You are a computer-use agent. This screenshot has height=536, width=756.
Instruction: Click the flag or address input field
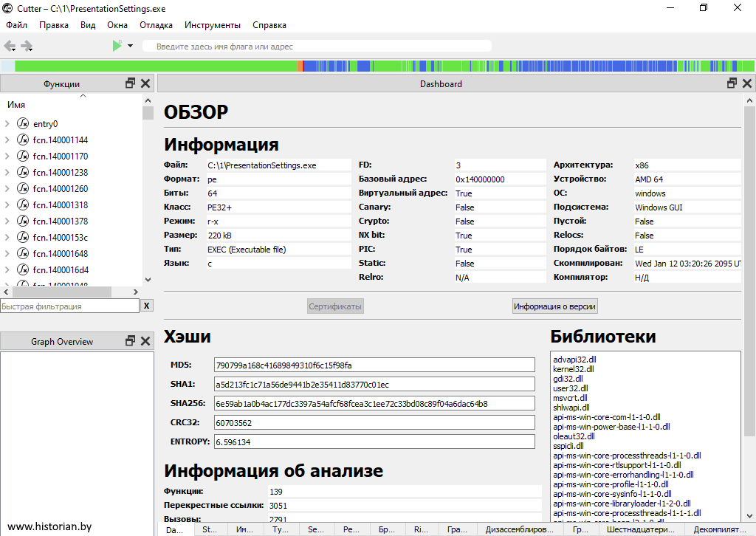coord(317,47)
